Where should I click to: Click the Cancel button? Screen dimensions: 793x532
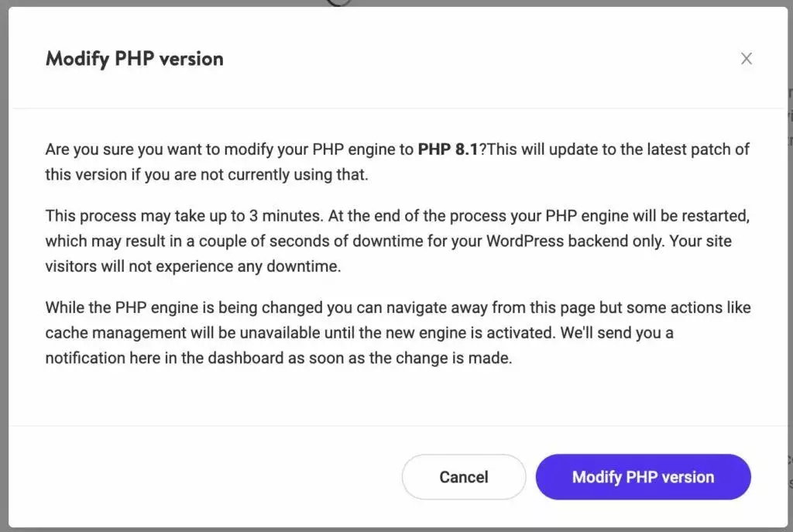[x=463, y=477]
